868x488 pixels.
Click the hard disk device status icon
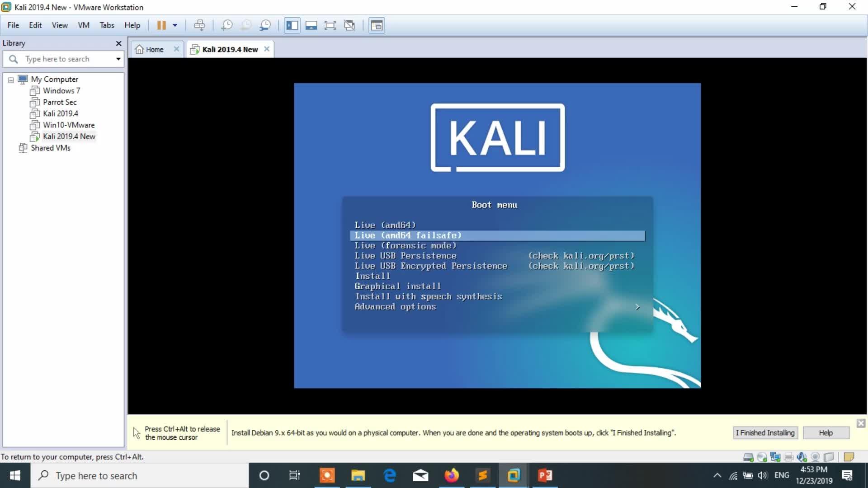pos(749,457)
